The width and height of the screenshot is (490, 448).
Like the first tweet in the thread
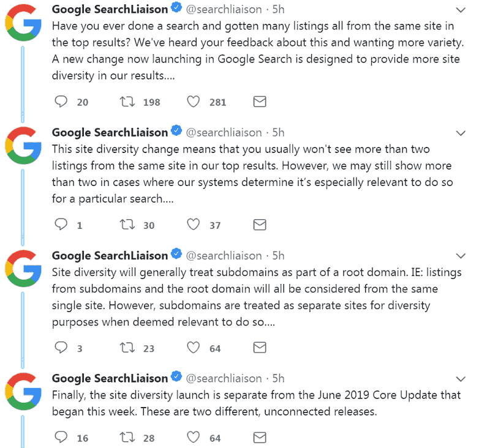(193, 102)
